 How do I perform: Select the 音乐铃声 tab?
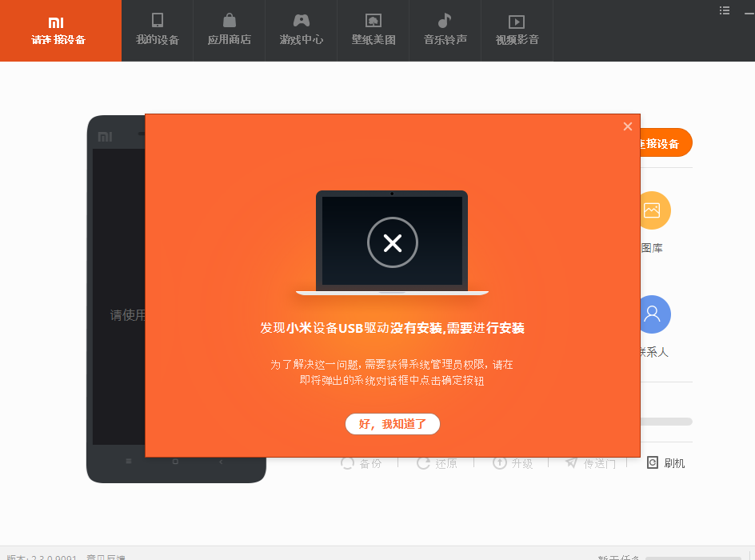[445, 30]
